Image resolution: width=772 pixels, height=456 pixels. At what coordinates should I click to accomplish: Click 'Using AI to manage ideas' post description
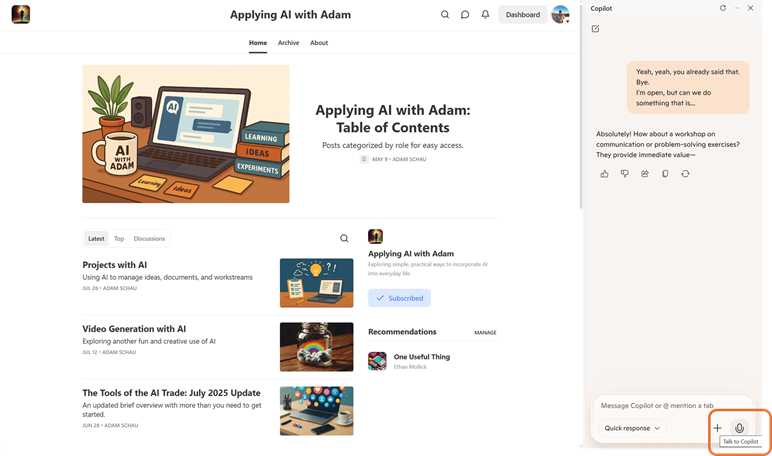[167, 277]
